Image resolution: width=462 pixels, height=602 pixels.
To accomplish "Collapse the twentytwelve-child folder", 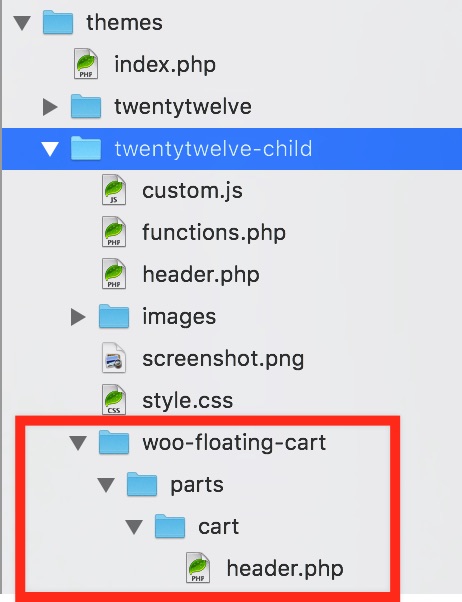I will (x=50, y=149).
